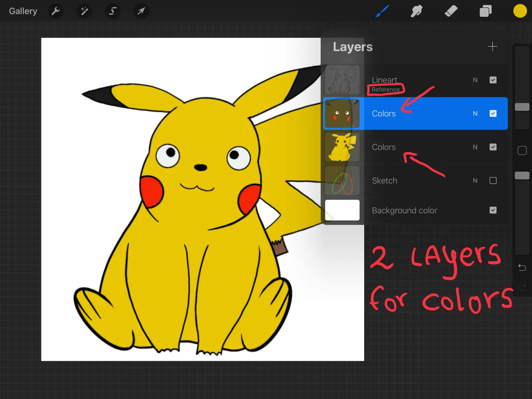Toggle visibility of selected Colors layer

click(x=493, y=114)
